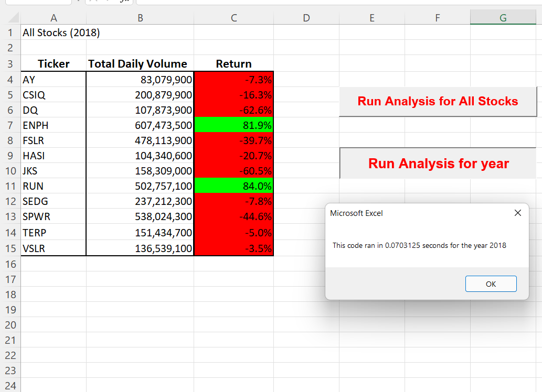The height and width of the screenshot is (392, 542).
Task: Click OK in the Microsoft Excel dialog
Action: point(491,284)
